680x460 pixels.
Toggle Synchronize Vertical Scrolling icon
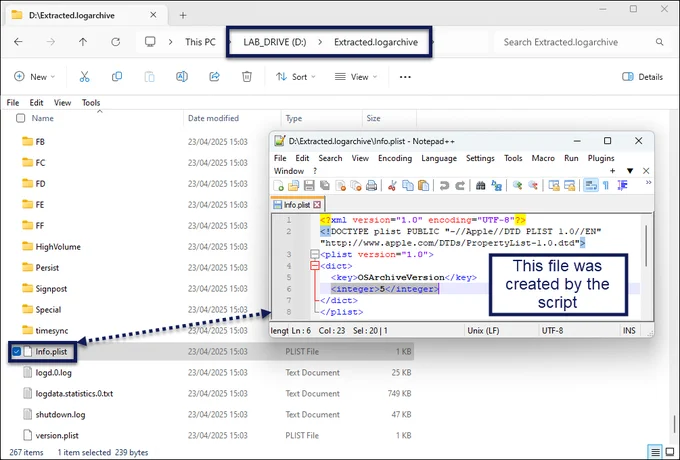554,186
